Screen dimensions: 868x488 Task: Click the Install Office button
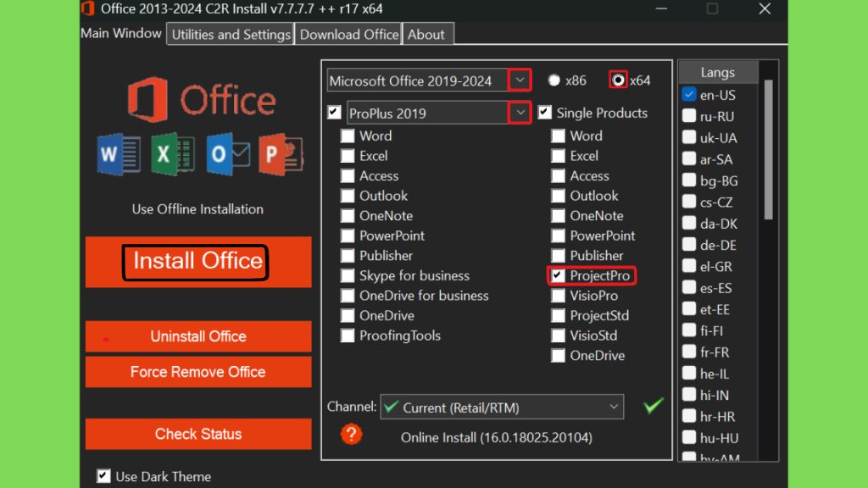198,262
